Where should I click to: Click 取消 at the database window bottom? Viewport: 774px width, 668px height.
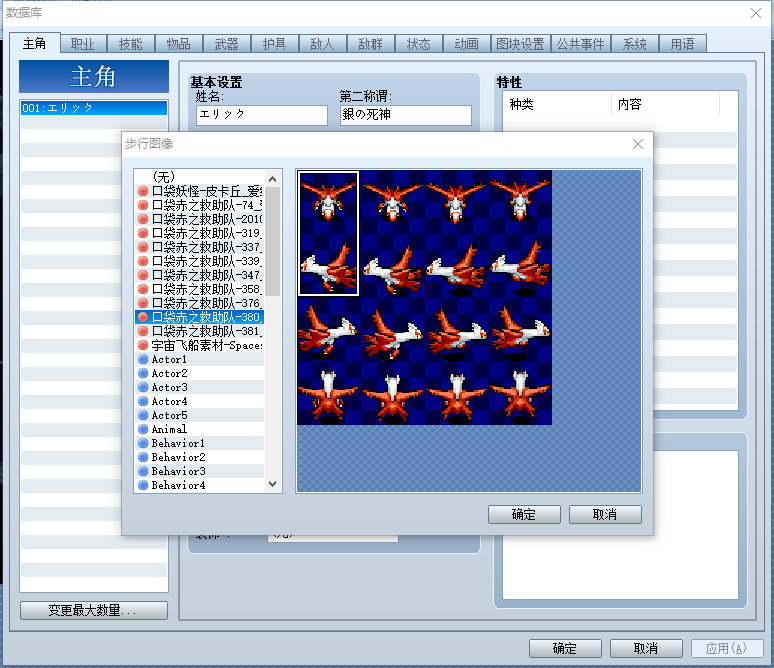pyautogui.click(x=646, y=648)
